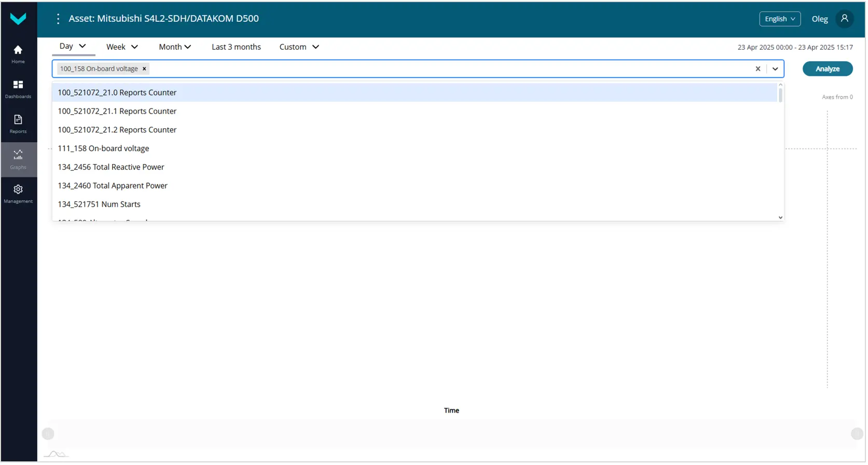Open Management settings gear icon
Screen dimensions: 868x465
pyautogui.click(x=18, y=193)
